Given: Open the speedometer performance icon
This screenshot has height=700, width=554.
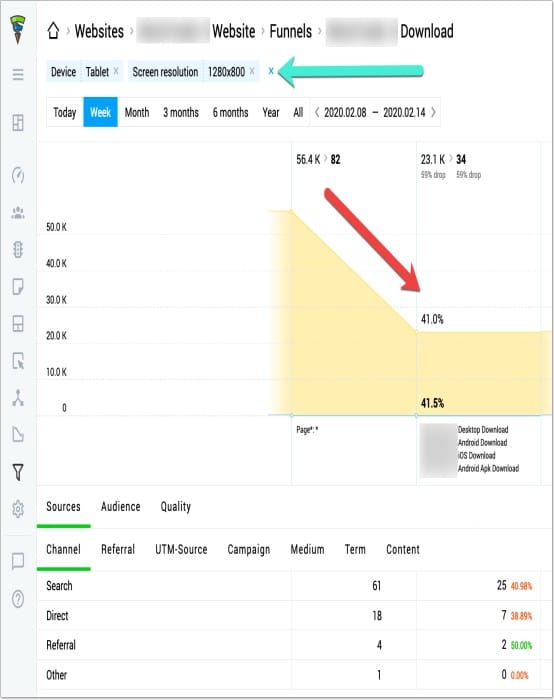Looking at the screenshot, I should (x=18, y=175).
